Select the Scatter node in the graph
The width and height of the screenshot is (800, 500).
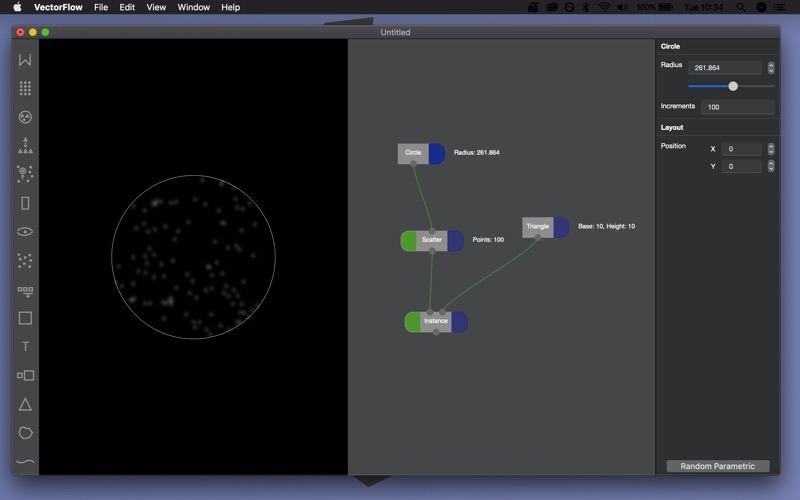(432, 240)
